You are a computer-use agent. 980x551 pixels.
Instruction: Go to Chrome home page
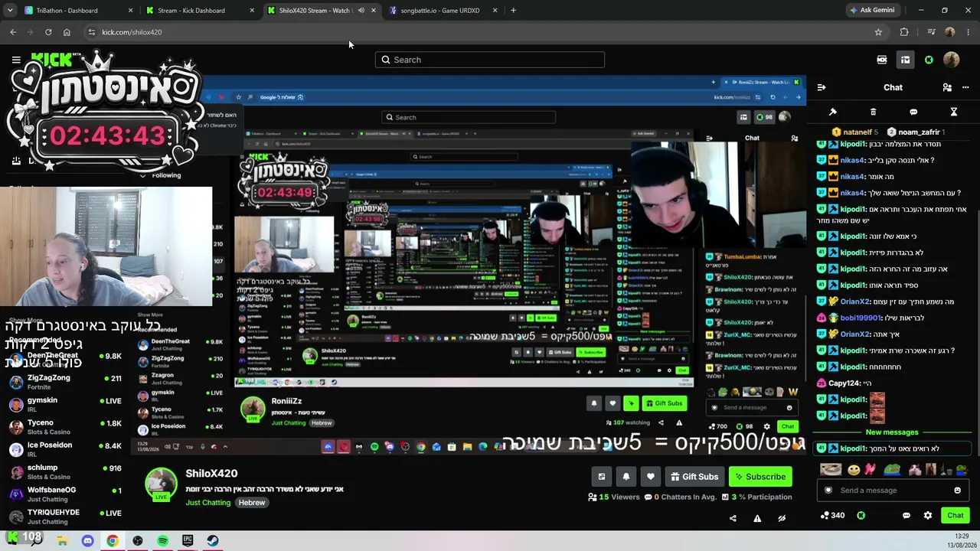coord(67,32)
